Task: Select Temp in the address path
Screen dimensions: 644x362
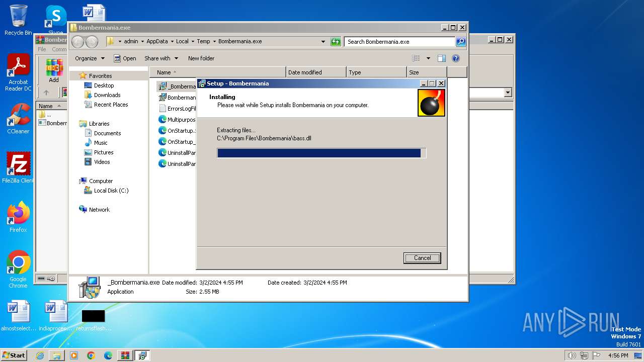Action: tap(203, 42)
